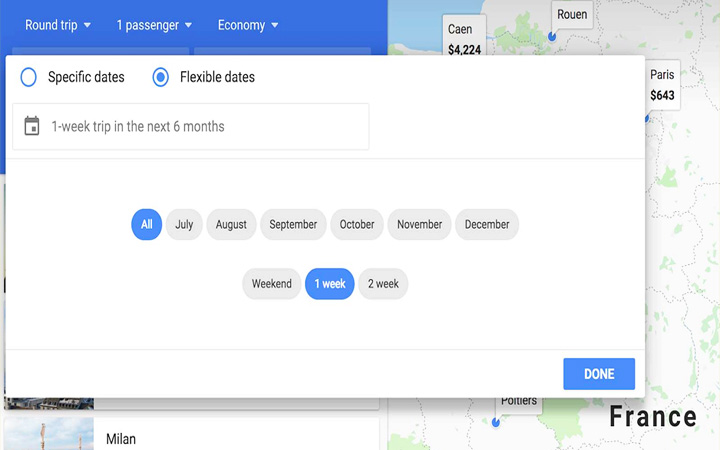Select the October month chip
This screenshot has height=450, width=720.
coord(357,225)
